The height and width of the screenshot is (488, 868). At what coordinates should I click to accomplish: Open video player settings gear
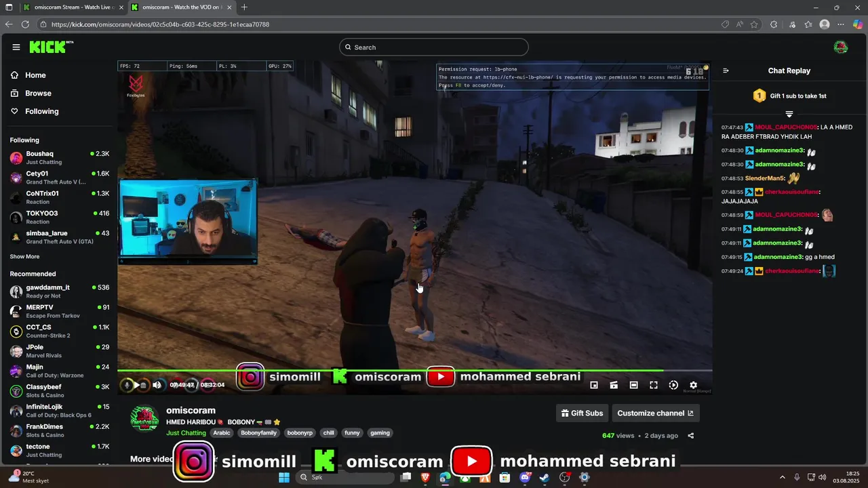pos(693,385)
